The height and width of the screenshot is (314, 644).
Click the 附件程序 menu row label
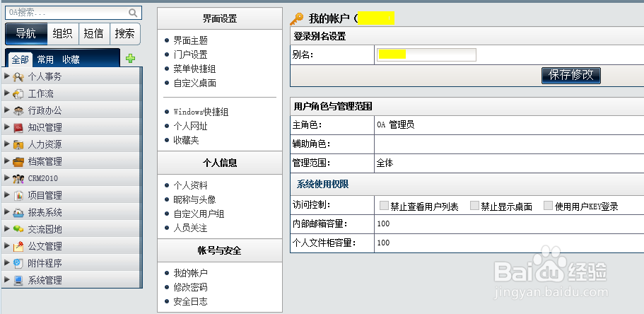(x=45, y=264)
